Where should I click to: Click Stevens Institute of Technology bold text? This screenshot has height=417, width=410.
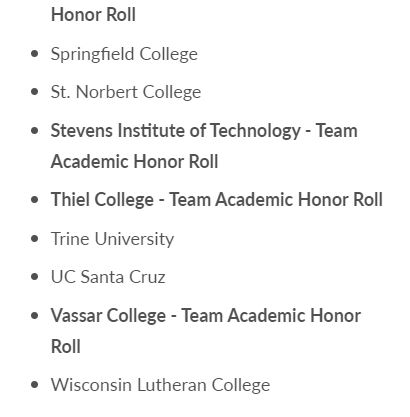176,130
